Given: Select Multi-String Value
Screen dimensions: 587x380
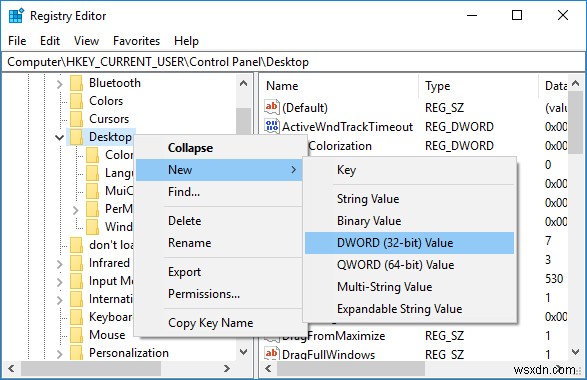Looking at the screenshot, I should [410, 287].
